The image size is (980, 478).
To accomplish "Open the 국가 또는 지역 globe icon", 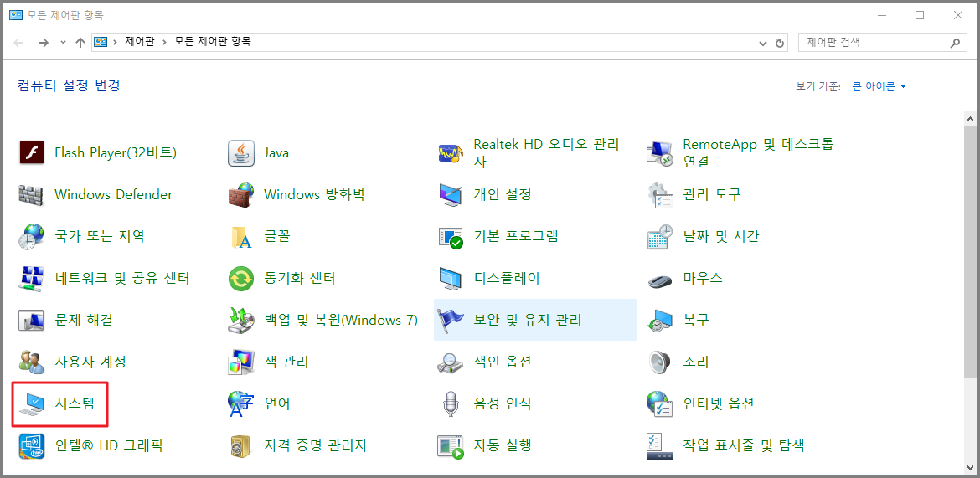I will 31,236.
